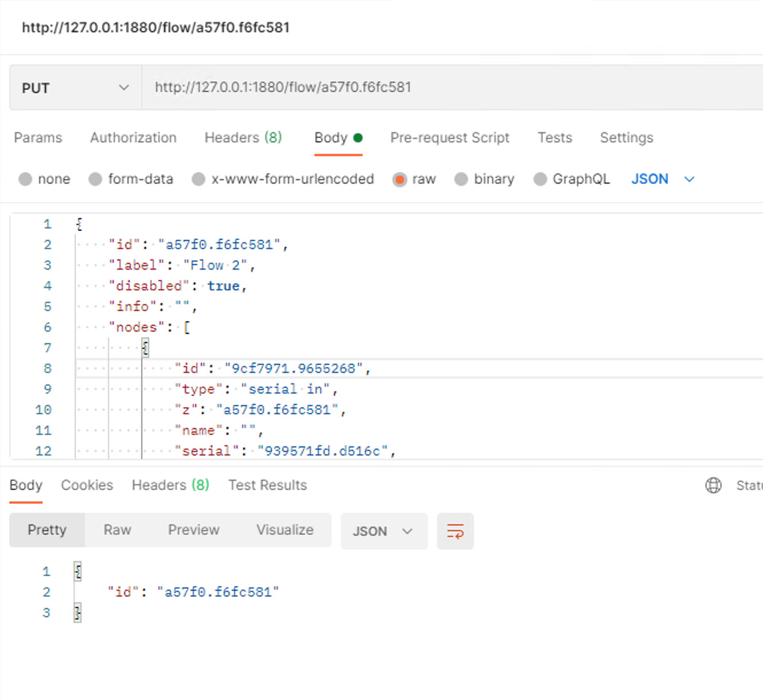This screenshot has width=763, height=700.
Task: Open the blue JSON format dropdown for request body
Action: pos(663,179)
